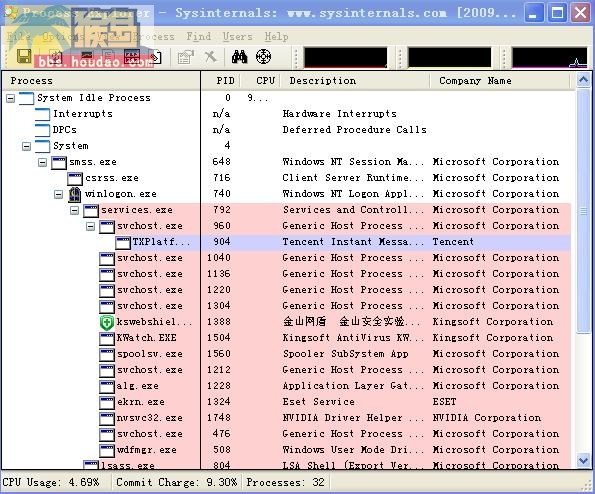The width and height of the screenshot is (595, 494).
Task: Open the Find menu
Action: (x=198, y=37)
